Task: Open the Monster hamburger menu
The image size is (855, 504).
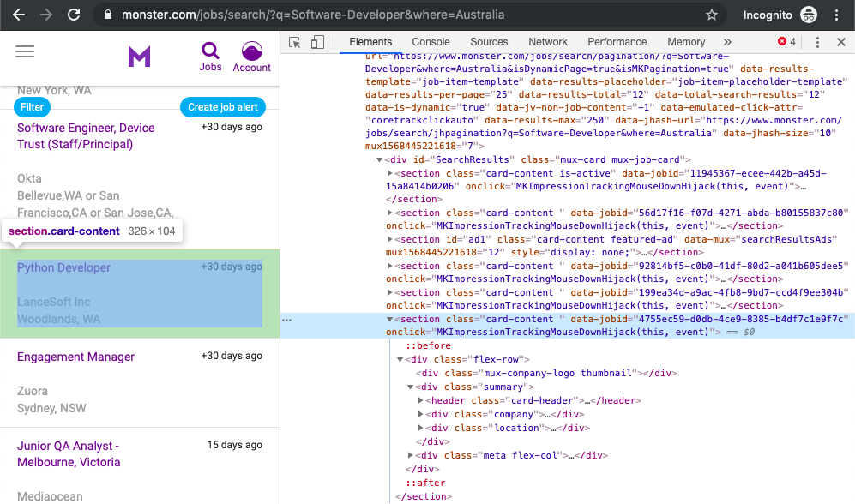Action: (x=25, y=51)
